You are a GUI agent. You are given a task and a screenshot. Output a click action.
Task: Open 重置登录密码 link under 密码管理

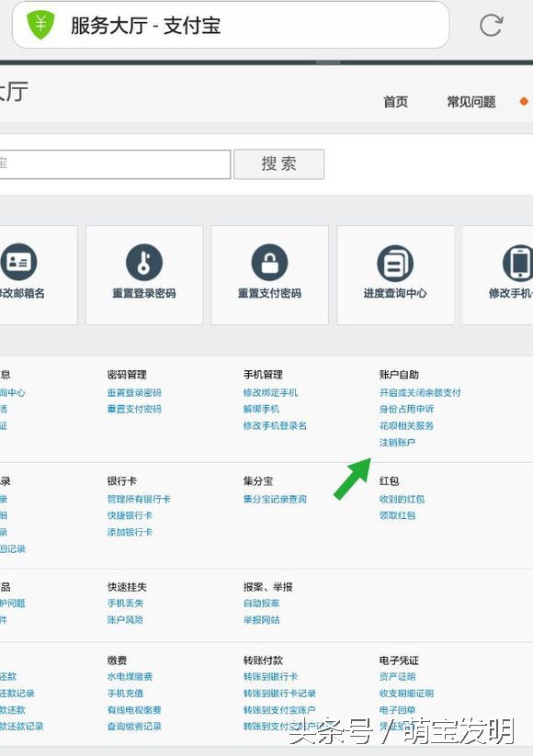tap(134, 393)
